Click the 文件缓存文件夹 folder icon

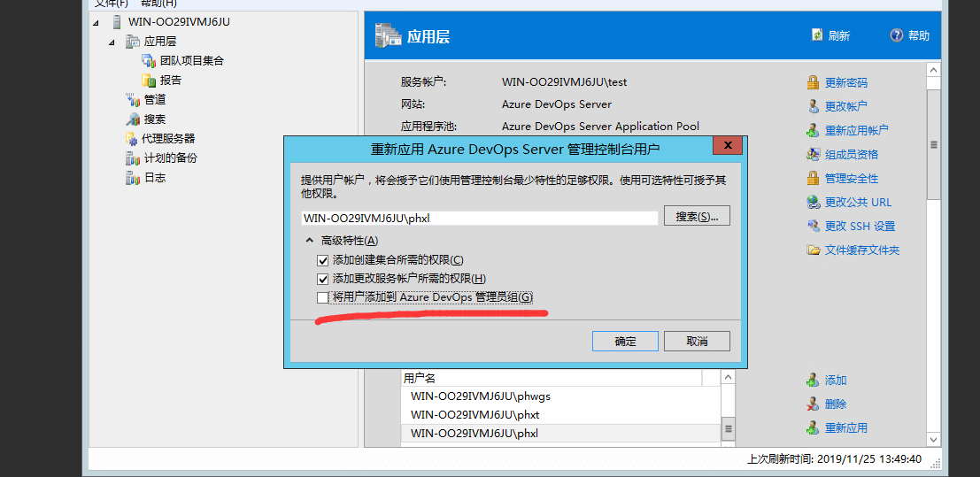click(x=813, y=250)
